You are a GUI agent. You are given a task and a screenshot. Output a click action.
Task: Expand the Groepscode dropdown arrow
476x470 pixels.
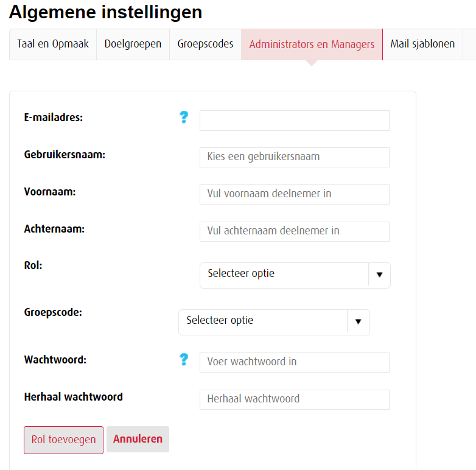(359, 322)
